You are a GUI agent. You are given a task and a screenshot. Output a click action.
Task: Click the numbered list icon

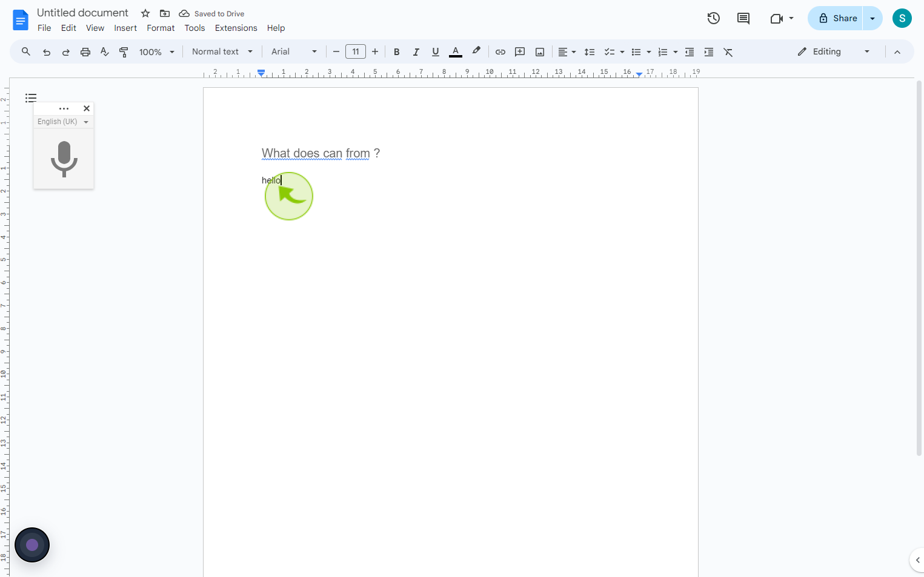pyautogui.click(x=663, y=52)
